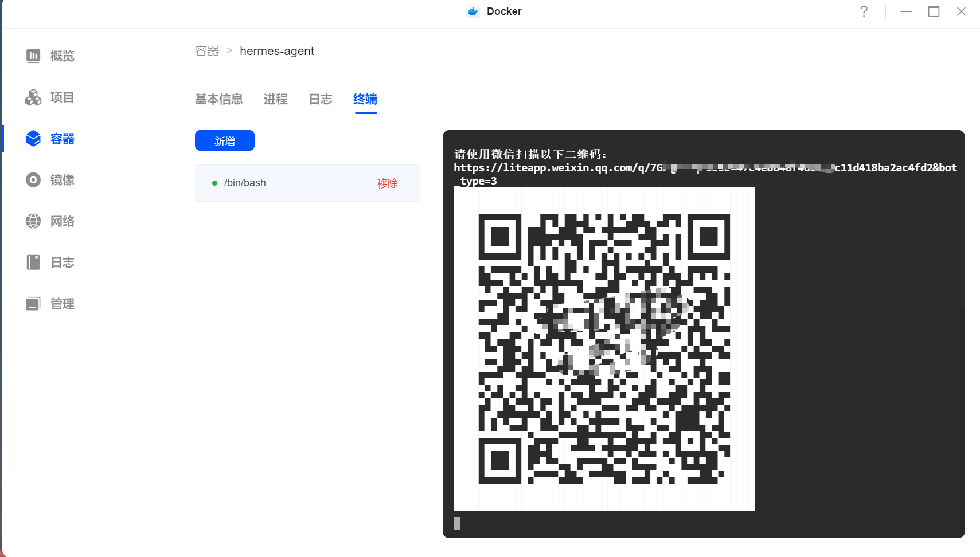This screenshot has height=557, width=980.
Task: Click the Network (网络) globe icon
Action: [x=33, y=221]
